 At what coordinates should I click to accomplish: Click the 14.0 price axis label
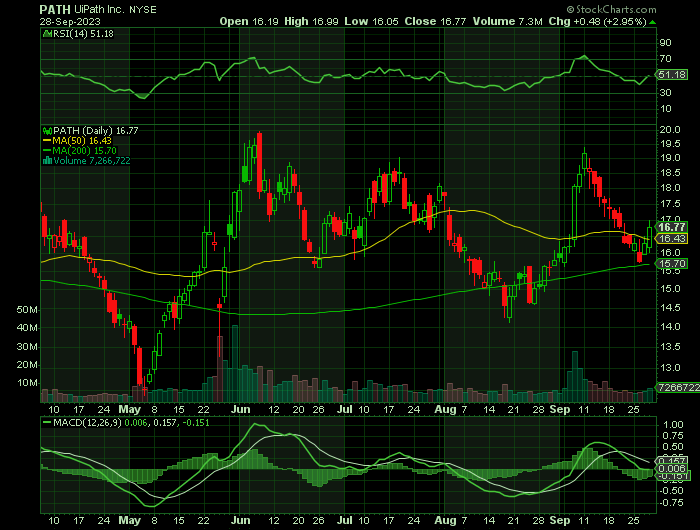click(x=670, y=326)
